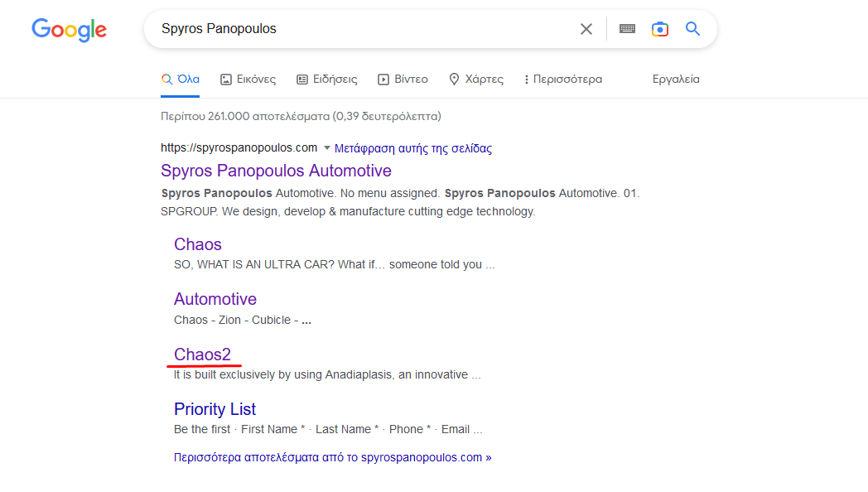The width and height of the screenshot is (868, 492).
Task: Open Εργαλεία search tools
Action: click(676, 80)
